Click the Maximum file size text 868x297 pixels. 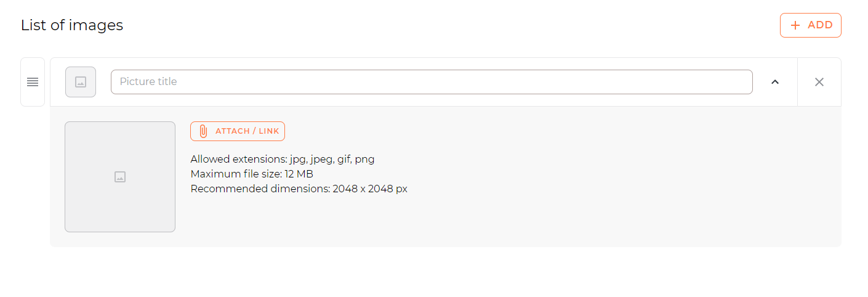click(x=252, y=174)
